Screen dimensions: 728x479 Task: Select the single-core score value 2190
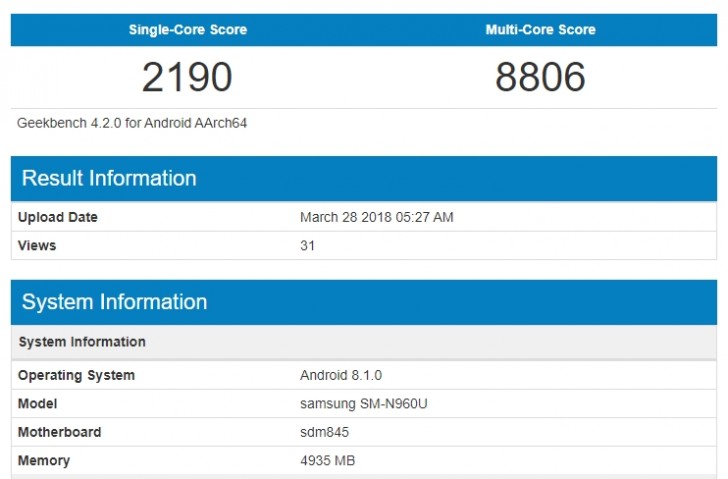(x=187, y=77)
